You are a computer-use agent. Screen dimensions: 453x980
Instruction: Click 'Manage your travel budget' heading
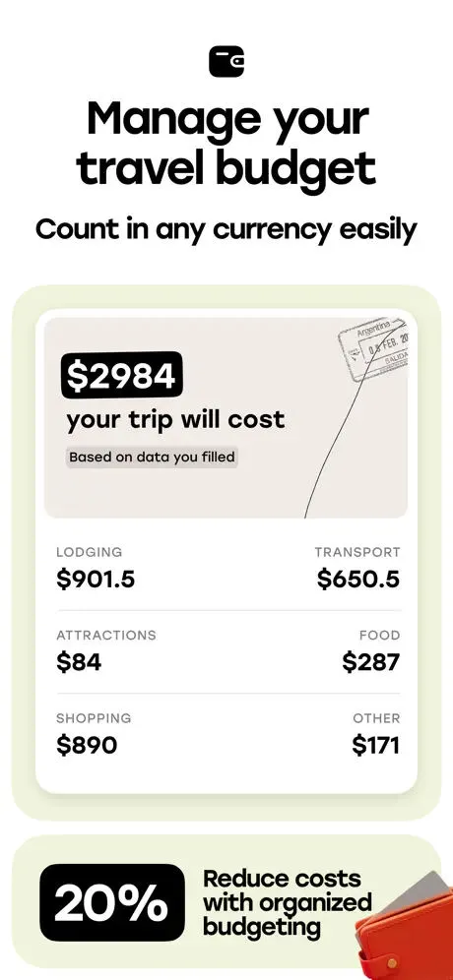[x=226, y=143]
